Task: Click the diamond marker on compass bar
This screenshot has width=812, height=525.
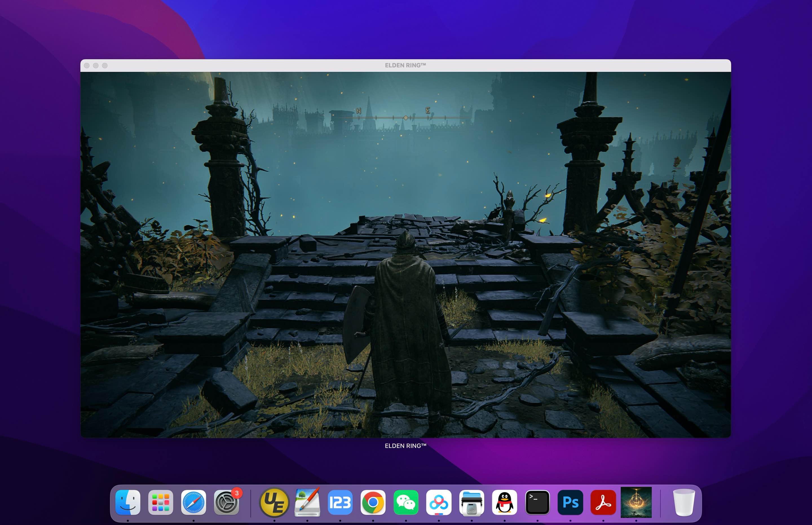Action: (406, 118)
